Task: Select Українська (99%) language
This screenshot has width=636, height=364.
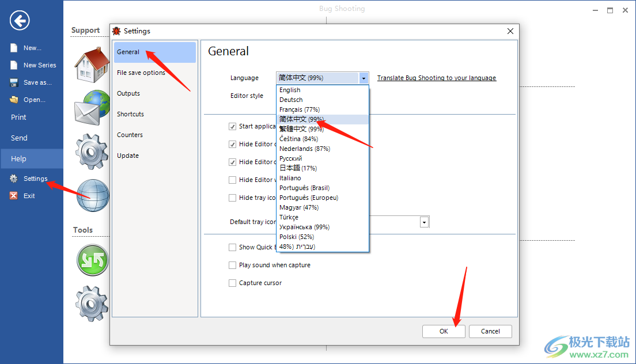Action: [x=323, y=227]
